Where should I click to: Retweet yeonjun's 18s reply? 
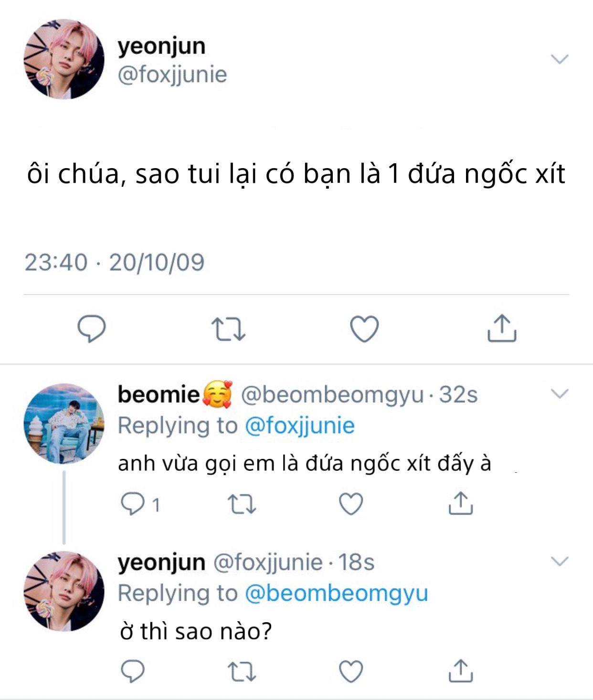pos(242,671)
